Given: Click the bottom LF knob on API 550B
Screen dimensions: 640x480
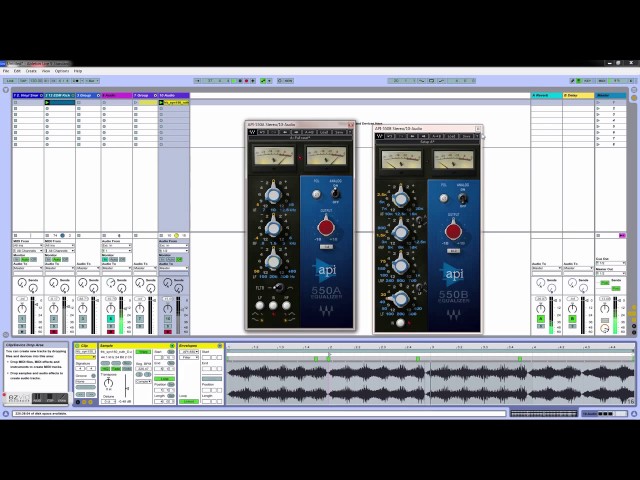Looking at the screenshot, I should pos(400,299).
